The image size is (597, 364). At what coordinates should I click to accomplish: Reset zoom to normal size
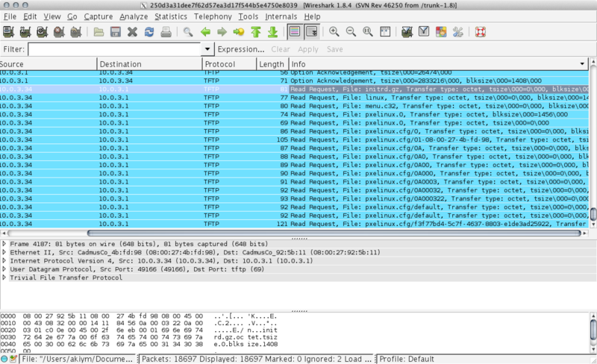[367, 32]
